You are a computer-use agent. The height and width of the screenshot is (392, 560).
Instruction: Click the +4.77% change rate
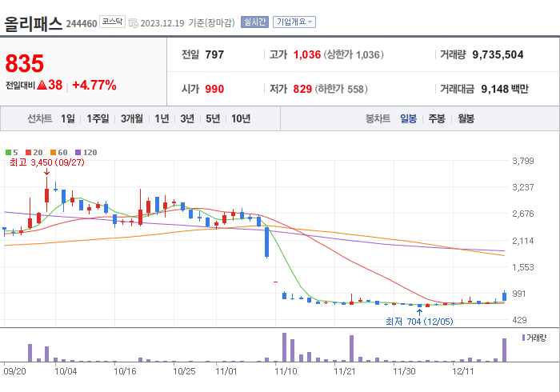click(94, 86)
